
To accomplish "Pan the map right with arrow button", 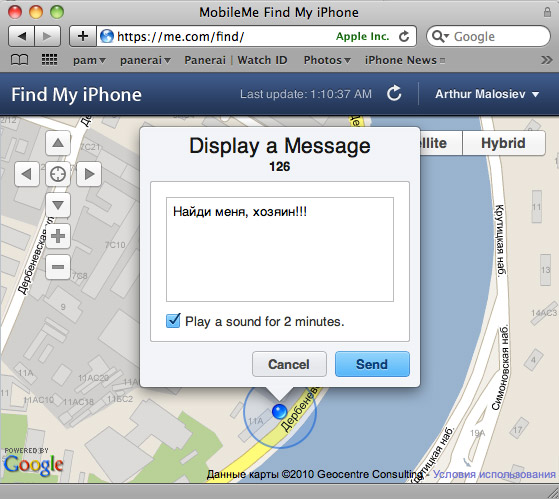I will click(x=89, y=174).
